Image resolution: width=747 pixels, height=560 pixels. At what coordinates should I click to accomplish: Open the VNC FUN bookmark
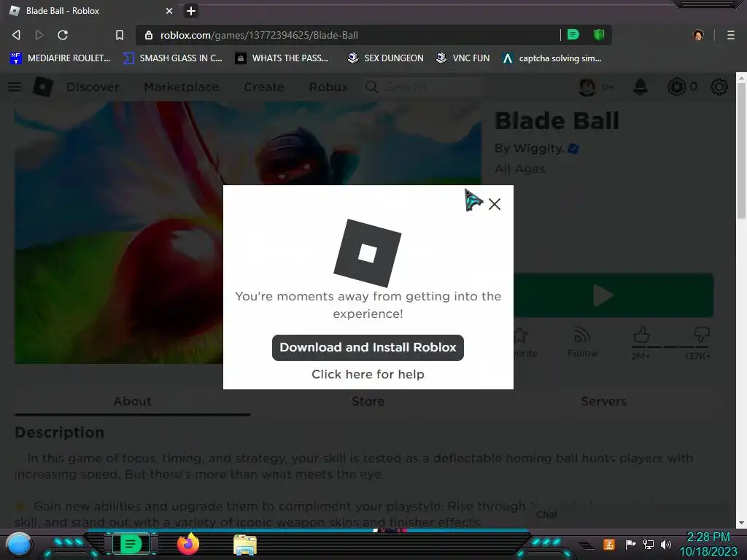463,58
